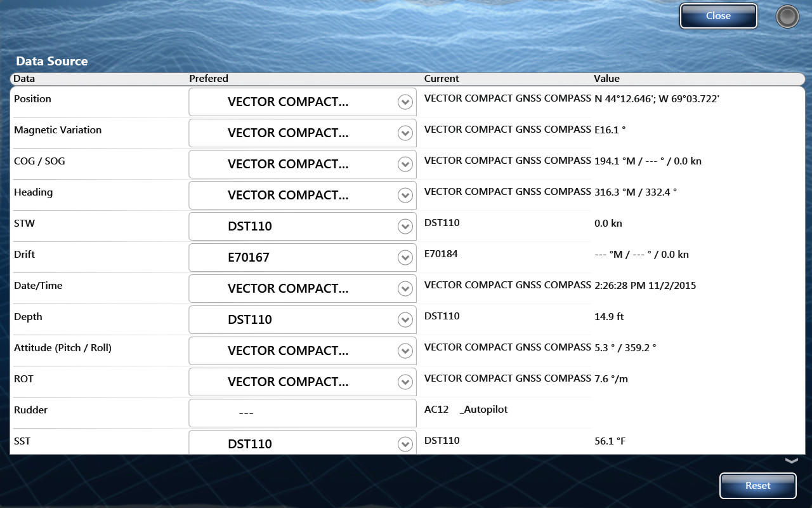Click the Depth row label
Image resolution: width=812 pixels, height=508 pixels.
coord(28,316)
